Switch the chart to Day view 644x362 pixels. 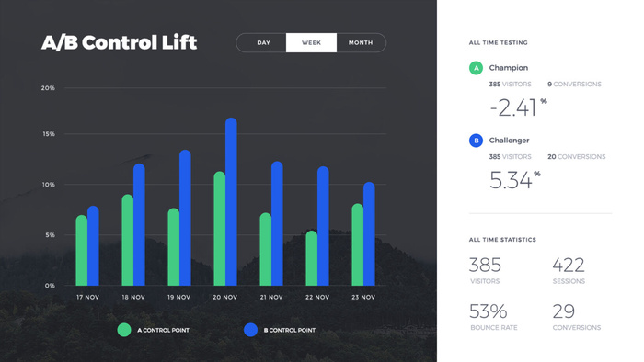[263, 42]
